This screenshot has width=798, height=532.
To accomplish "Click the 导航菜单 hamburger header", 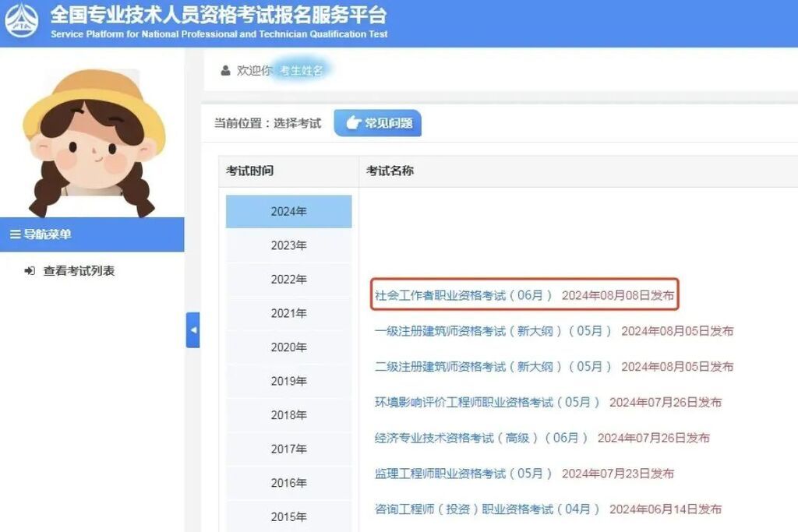I will coord(41,234).
